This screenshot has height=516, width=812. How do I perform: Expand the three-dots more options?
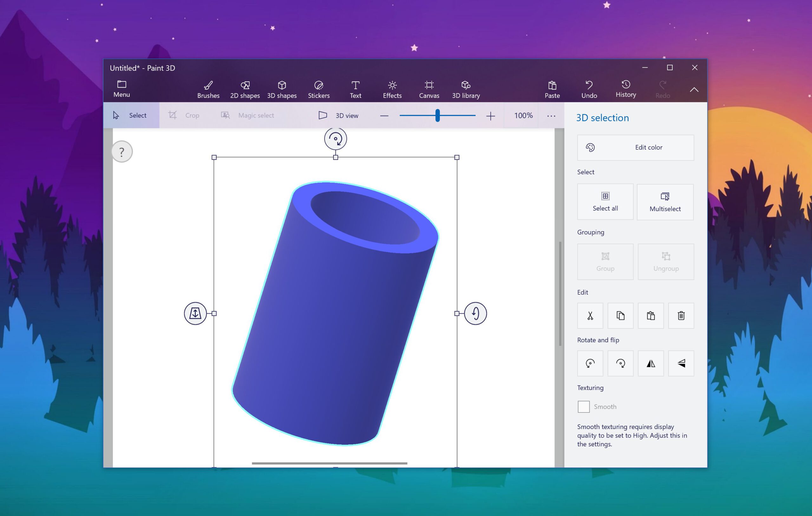coord(551,116)
